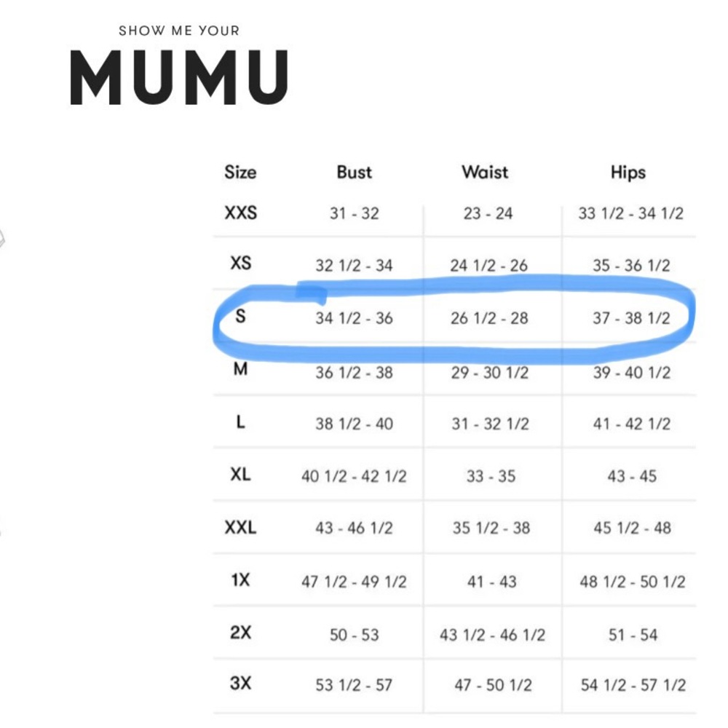Click the S hips value 37 - 38 1/2
Screen dimensions: 728x728
[x=631, y=319]
